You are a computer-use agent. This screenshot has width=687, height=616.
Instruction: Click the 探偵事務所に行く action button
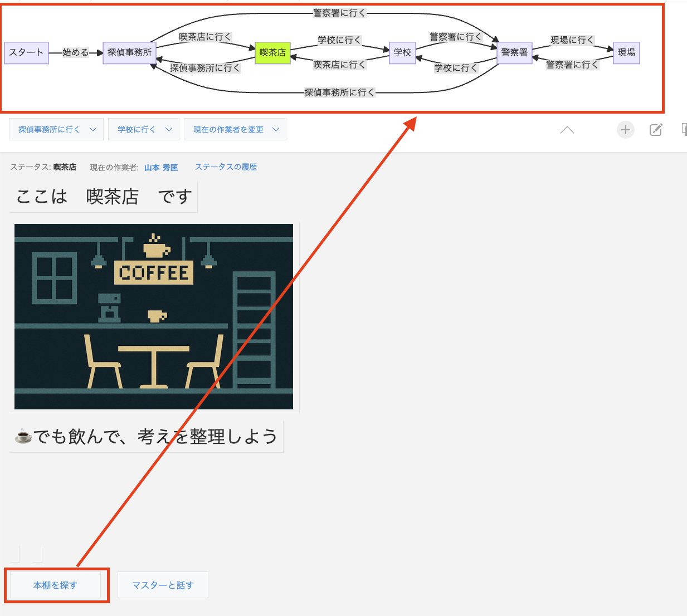coord(48,129)
